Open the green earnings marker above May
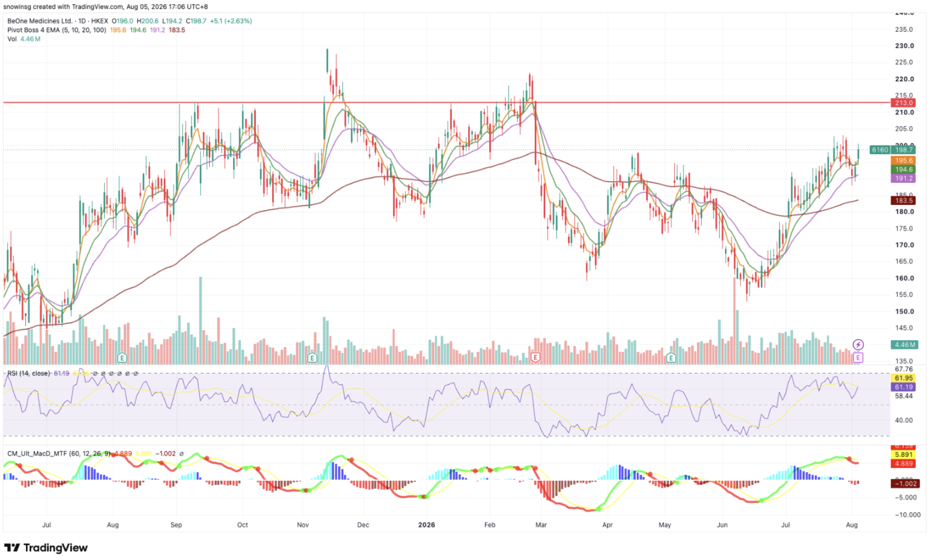The width and height of the screenshot is (931, 560). (671, 358)
